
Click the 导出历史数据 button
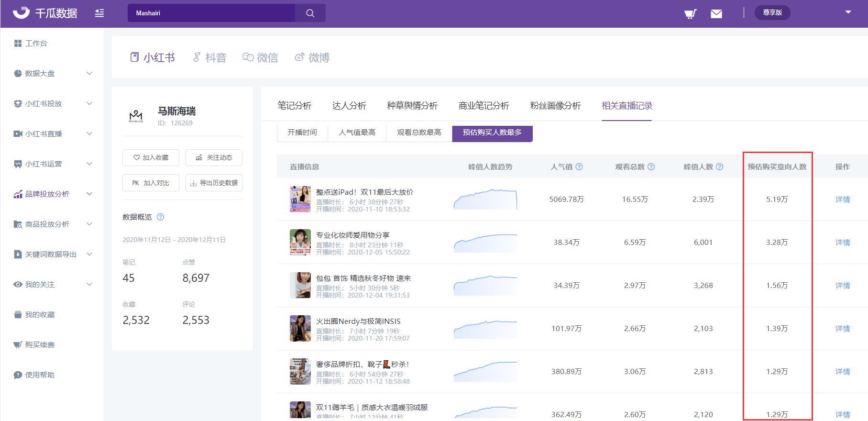[214, 183]
